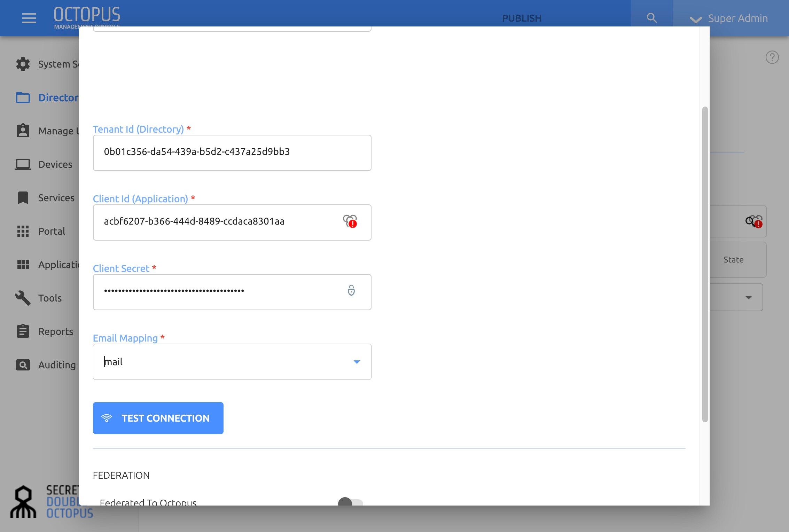Click the TEST CONNECTION button

coord(158,418)
